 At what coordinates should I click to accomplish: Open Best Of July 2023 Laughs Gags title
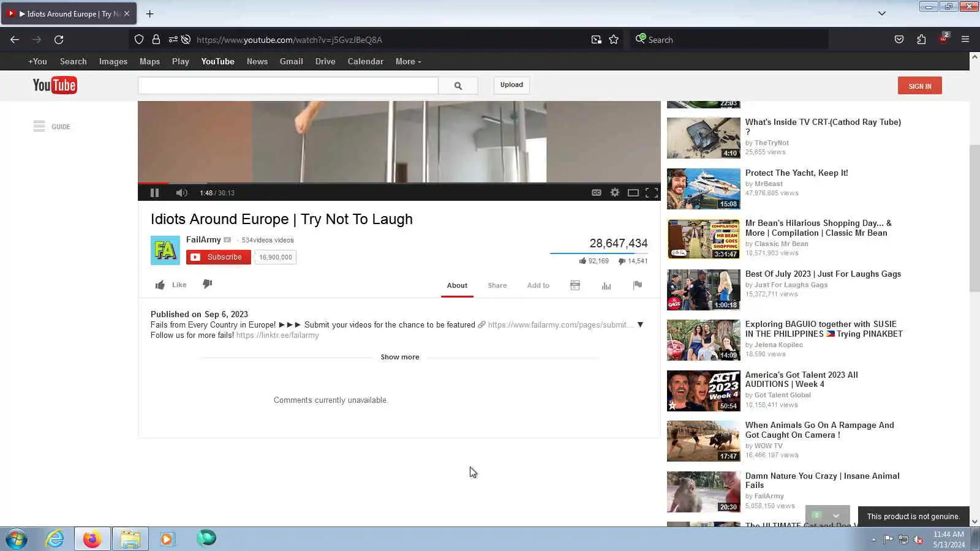823,274
